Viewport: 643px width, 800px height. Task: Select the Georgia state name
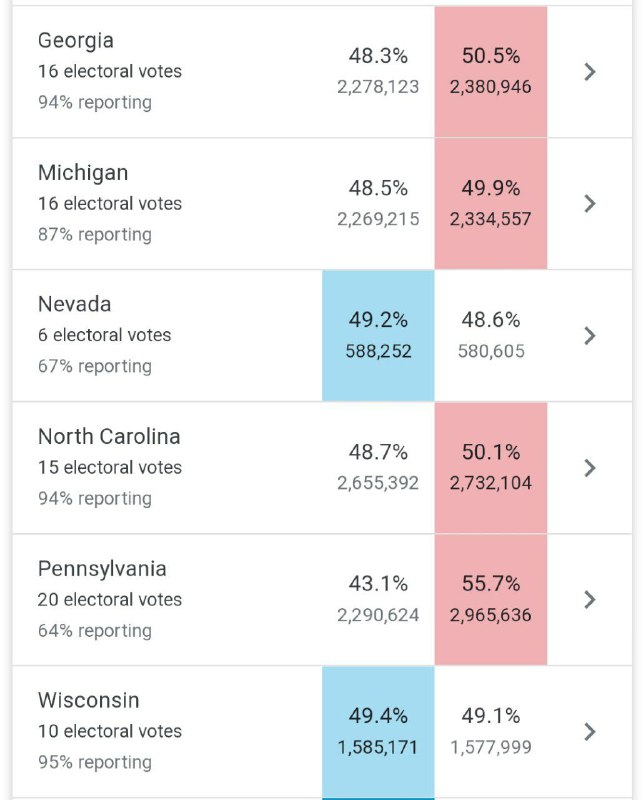(76, 41)
